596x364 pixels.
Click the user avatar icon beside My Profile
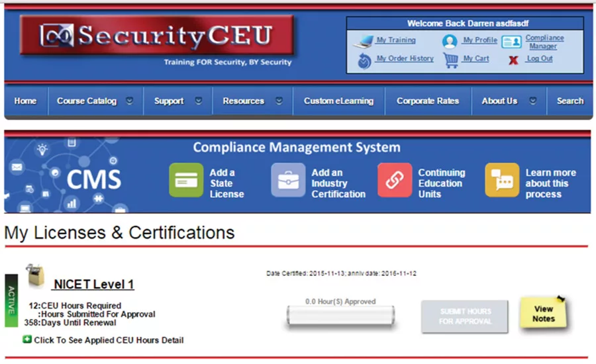coord(449,41)
